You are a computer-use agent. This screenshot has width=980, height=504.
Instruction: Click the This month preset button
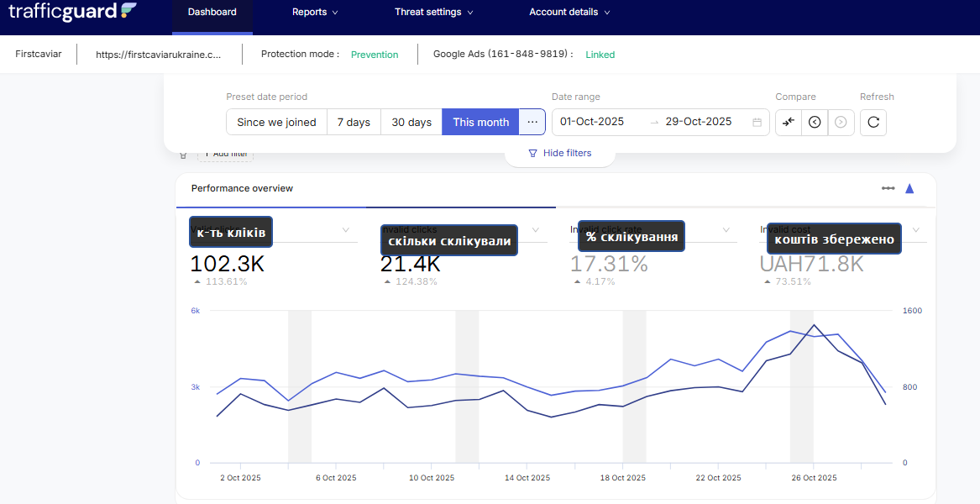coord(480,122)
